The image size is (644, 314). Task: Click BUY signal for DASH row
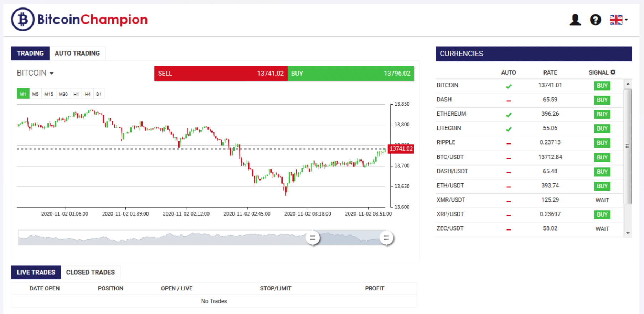pos(602,100)
